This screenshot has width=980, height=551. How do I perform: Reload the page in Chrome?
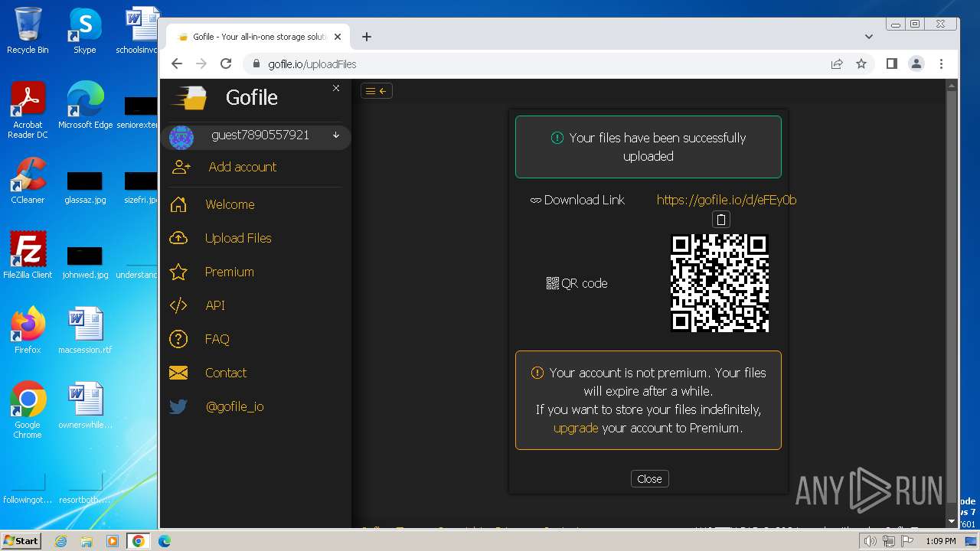(x=226, y=64)
